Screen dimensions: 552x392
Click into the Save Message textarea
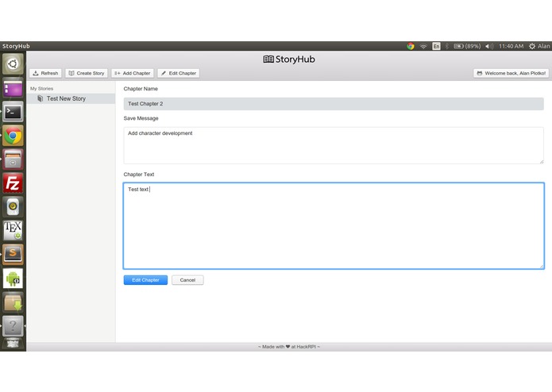click(334, 145)
